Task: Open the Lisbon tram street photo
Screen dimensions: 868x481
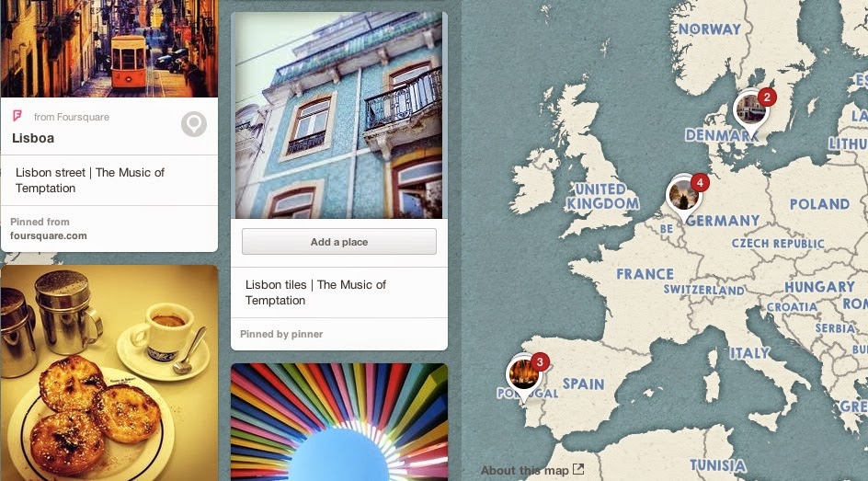Action: coord(109,49)
